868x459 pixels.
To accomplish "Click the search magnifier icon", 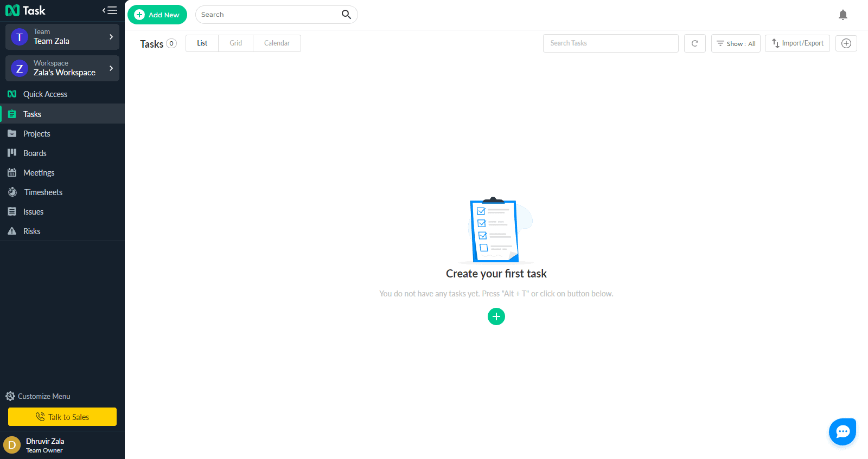I will pos(346,15).
